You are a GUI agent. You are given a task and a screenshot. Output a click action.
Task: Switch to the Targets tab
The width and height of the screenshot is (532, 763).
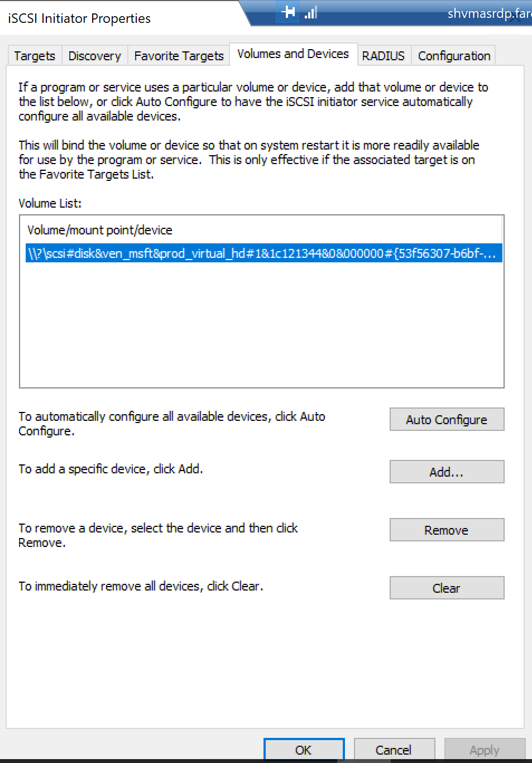click(35, 56)
